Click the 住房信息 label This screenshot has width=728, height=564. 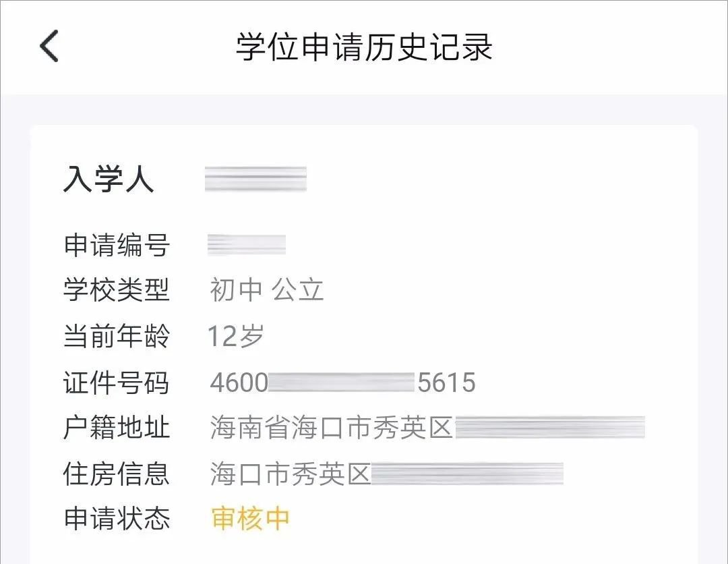116,474
